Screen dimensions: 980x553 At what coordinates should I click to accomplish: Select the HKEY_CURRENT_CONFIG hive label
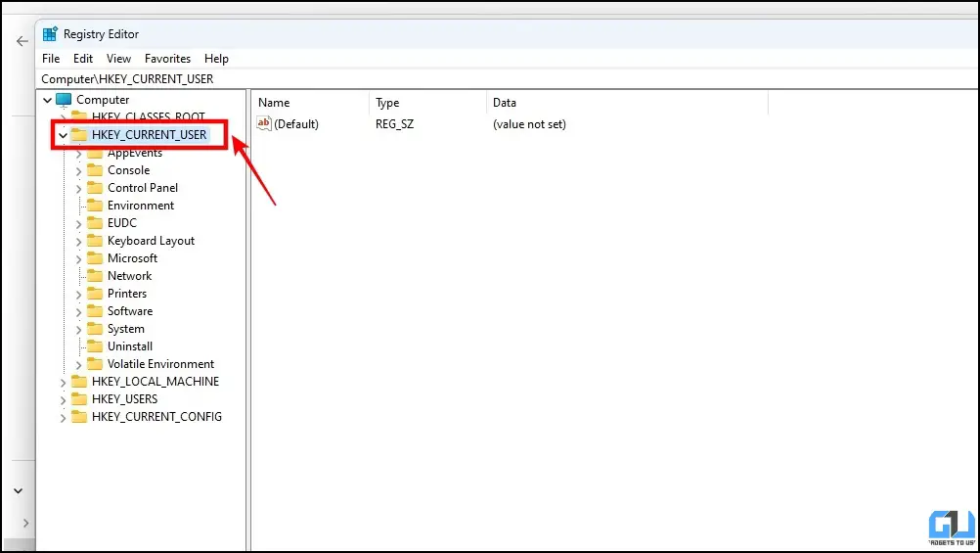156,417
